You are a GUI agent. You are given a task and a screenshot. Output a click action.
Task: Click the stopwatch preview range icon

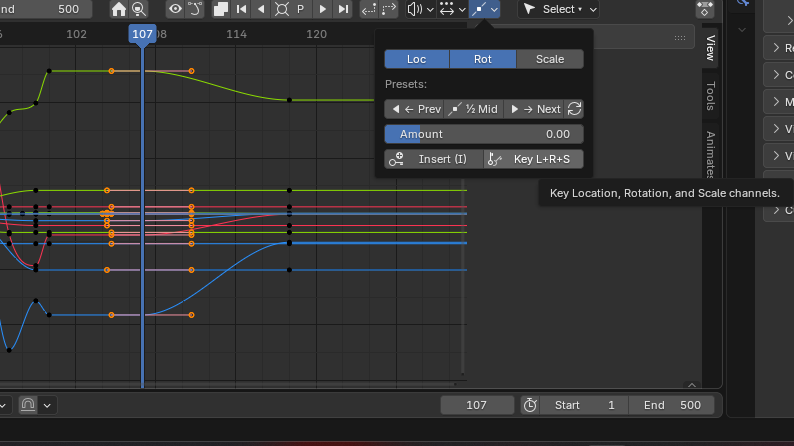(530, 405)
